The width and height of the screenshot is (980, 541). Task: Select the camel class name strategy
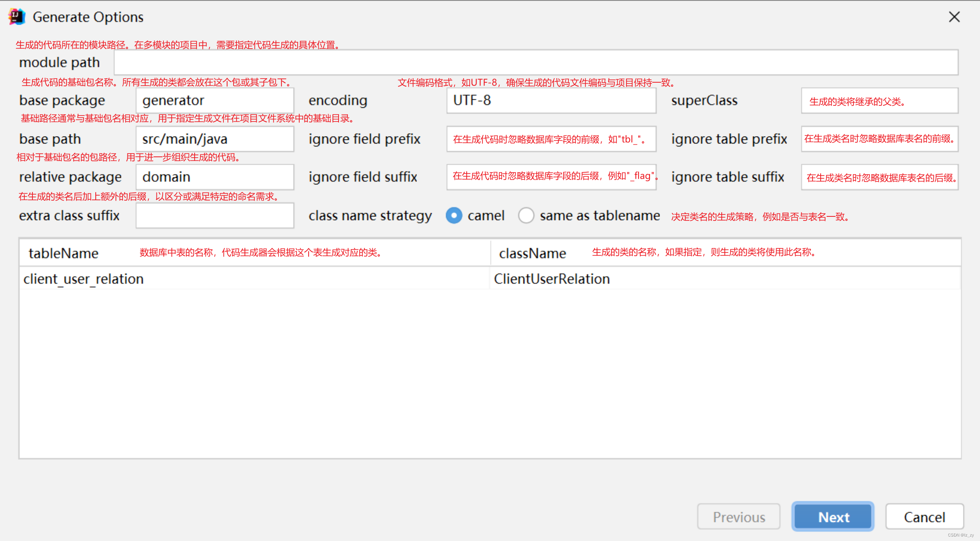[x=454, y=216]
